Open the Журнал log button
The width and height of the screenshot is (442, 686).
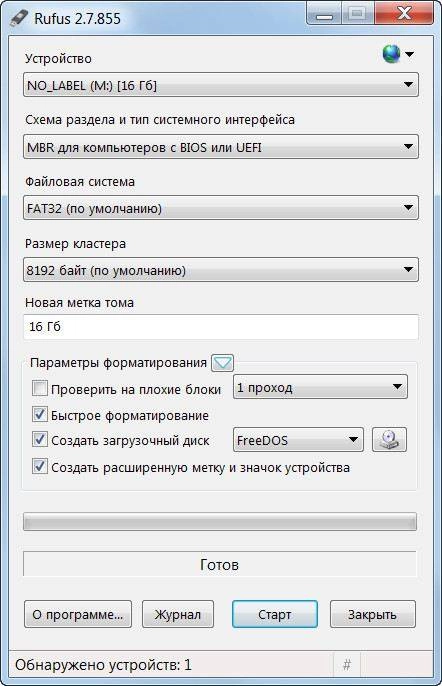coord(178,614)
